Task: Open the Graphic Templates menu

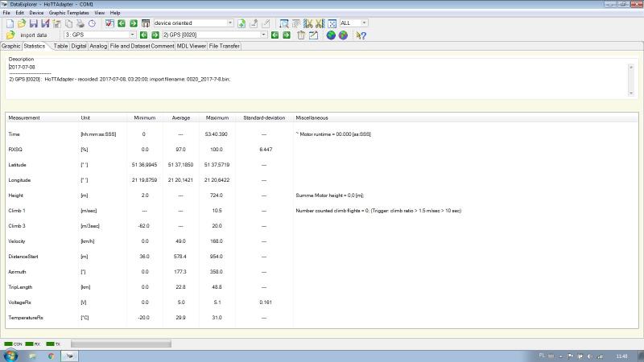Action: tap(68, 13)
